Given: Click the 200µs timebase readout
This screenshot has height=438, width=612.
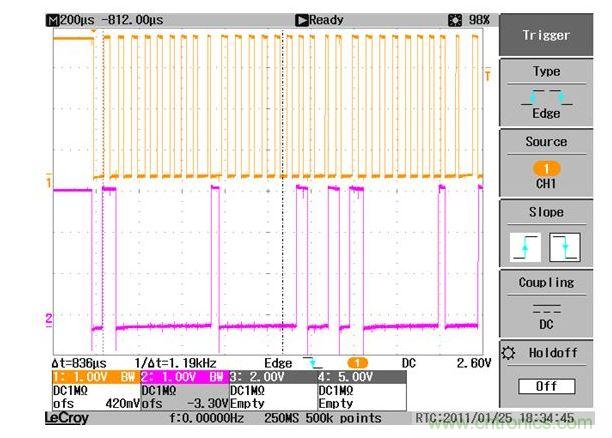Looking at the screenshot, I should point(76,20).
